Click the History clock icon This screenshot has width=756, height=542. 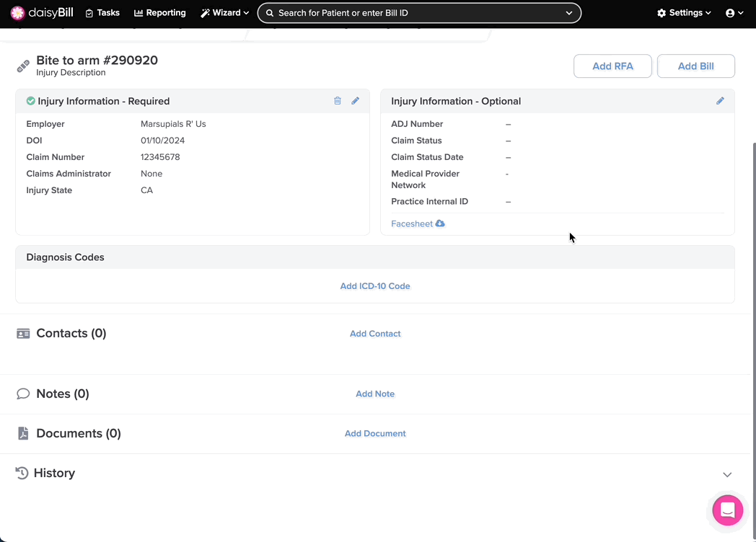22,474
